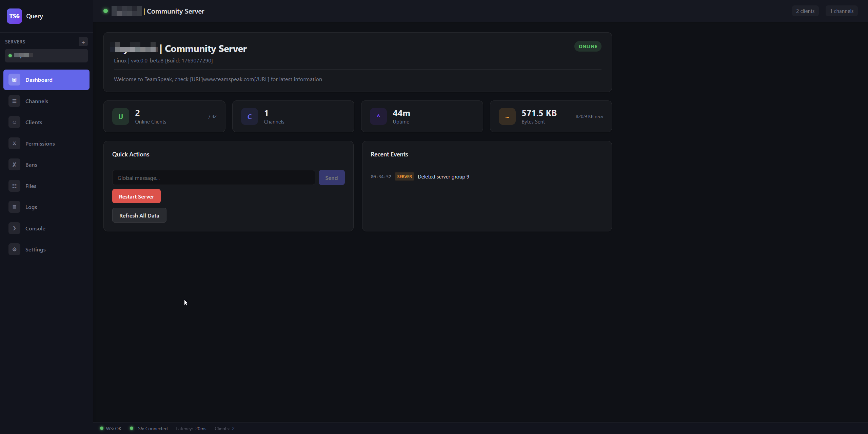Click the Permissions sidebar icon
Screen dimensions: 868x434
pos(14,144)
